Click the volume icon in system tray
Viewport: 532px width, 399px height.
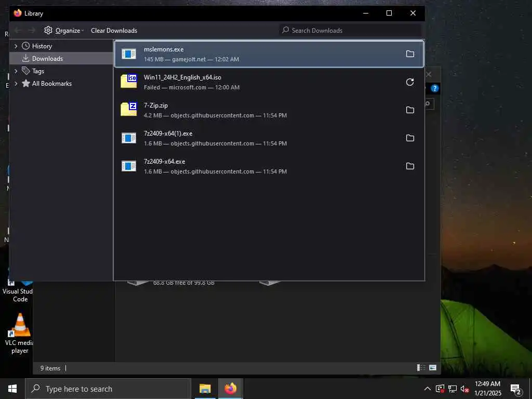[x=464, y=389]
